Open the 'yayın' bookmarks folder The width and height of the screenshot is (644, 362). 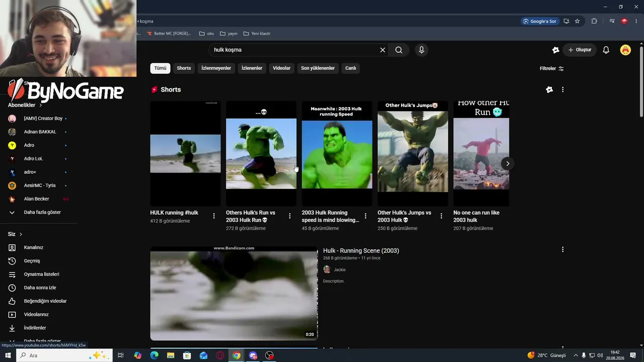228,34
